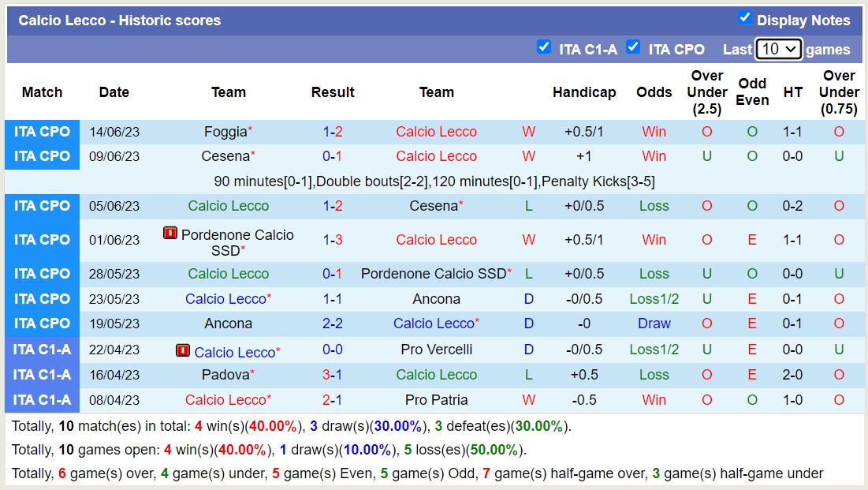Click ITA CPO league label for 14/06/23
The image size is (868, 490).
click(42, 132)
